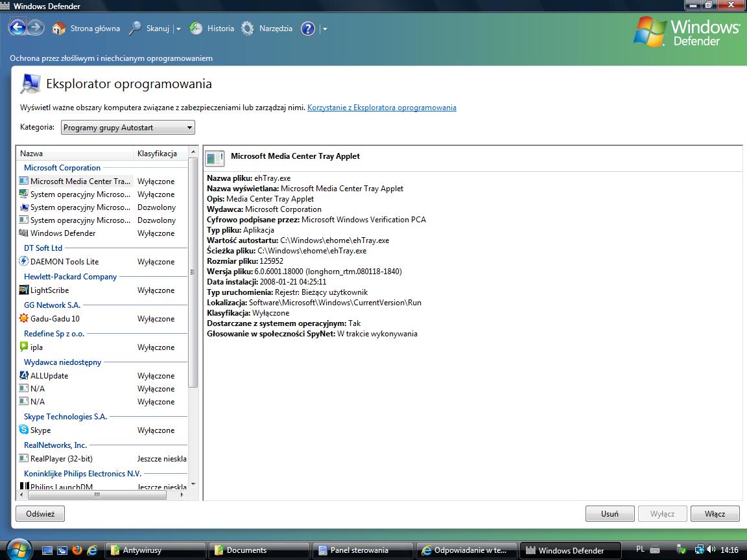Select the Skype entry
The image size is (747, 560).
[102, 430]
